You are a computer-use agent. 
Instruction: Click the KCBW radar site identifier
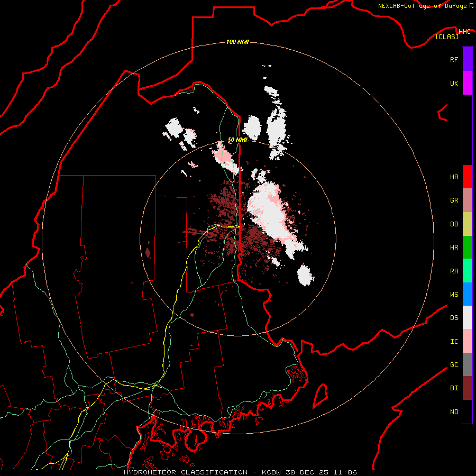(271, 472)
